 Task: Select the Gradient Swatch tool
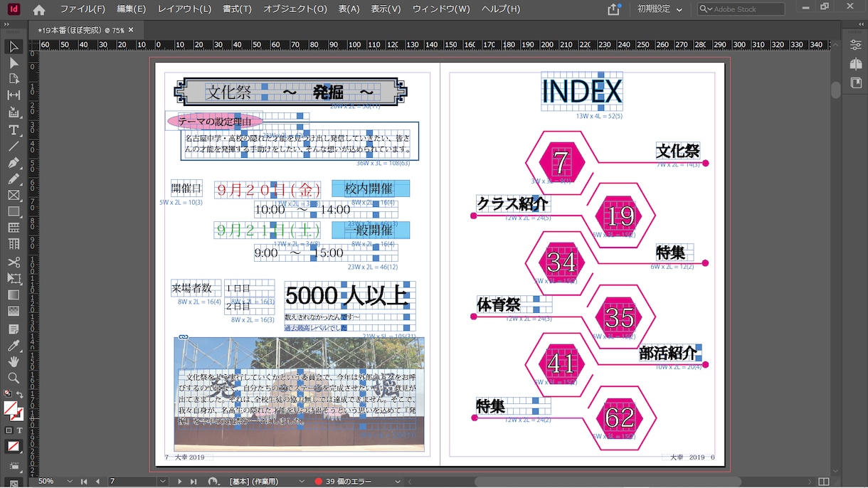pyautogui.click(x=14, y=295)
